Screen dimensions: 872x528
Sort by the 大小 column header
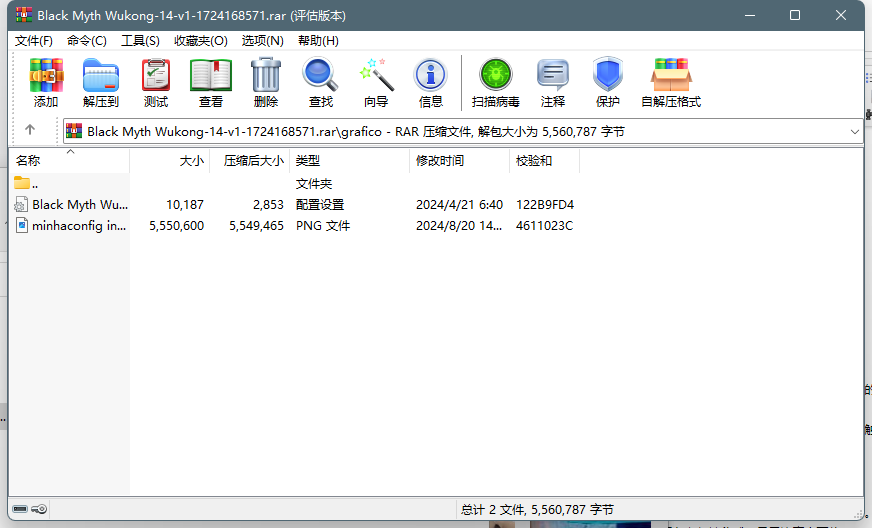(170, 161)
